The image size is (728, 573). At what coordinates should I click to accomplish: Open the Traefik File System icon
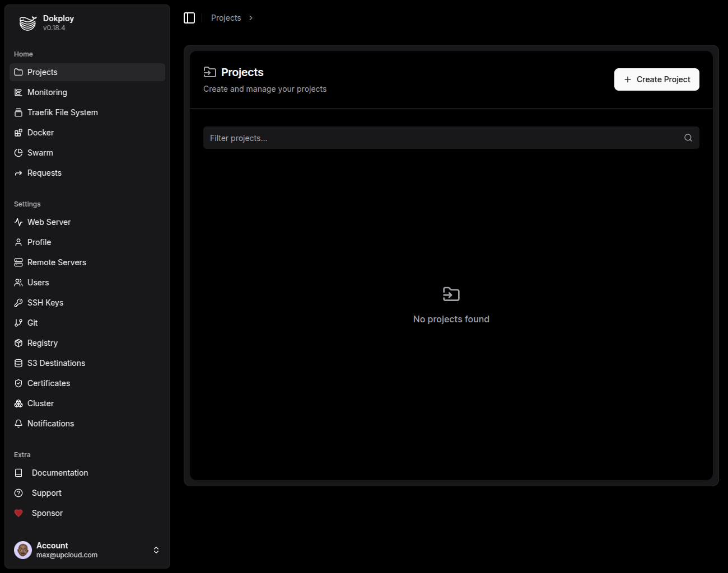click(18, 112)
